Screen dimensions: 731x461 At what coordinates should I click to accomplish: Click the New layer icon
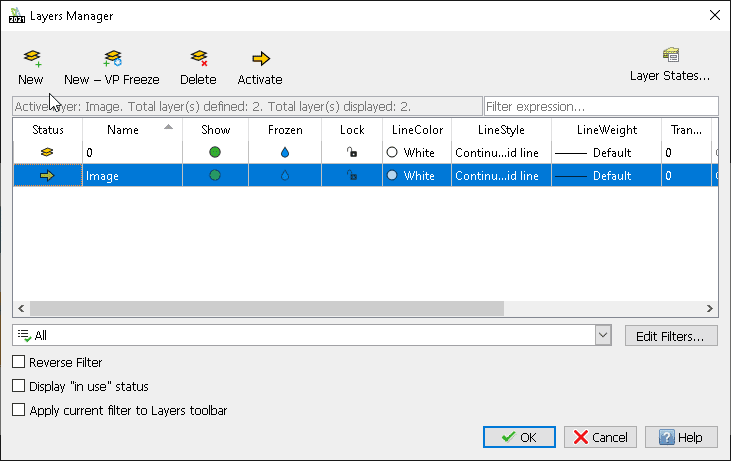[x=31, y=60]
